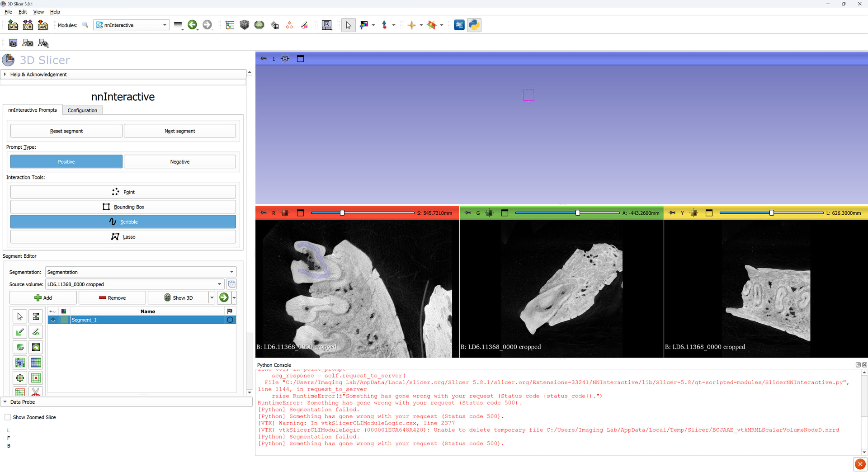Screen dimensions: 868x472
Task: Click the view layout selector icon
Action: coord(326,25)
